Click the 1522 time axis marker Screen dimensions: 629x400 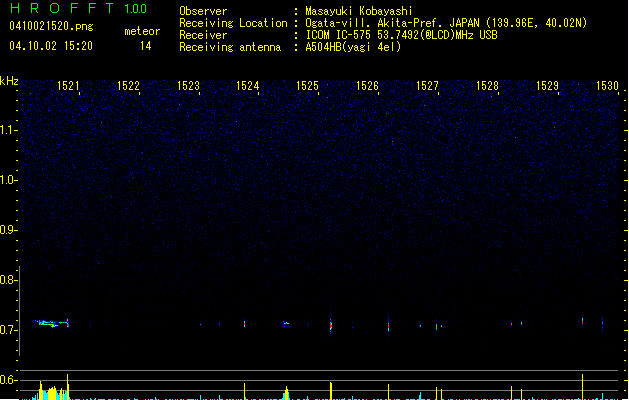[x=128, y=86]
